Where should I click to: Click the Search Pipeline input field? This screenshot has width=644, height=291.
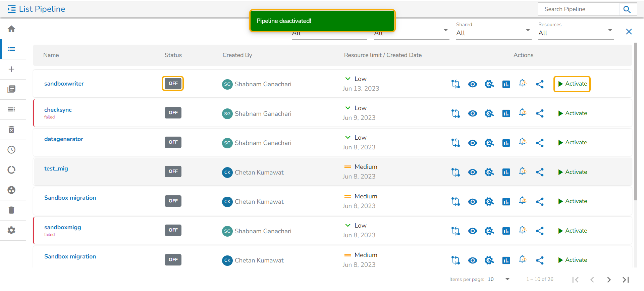pyautogui.click(x=579, y=9)
